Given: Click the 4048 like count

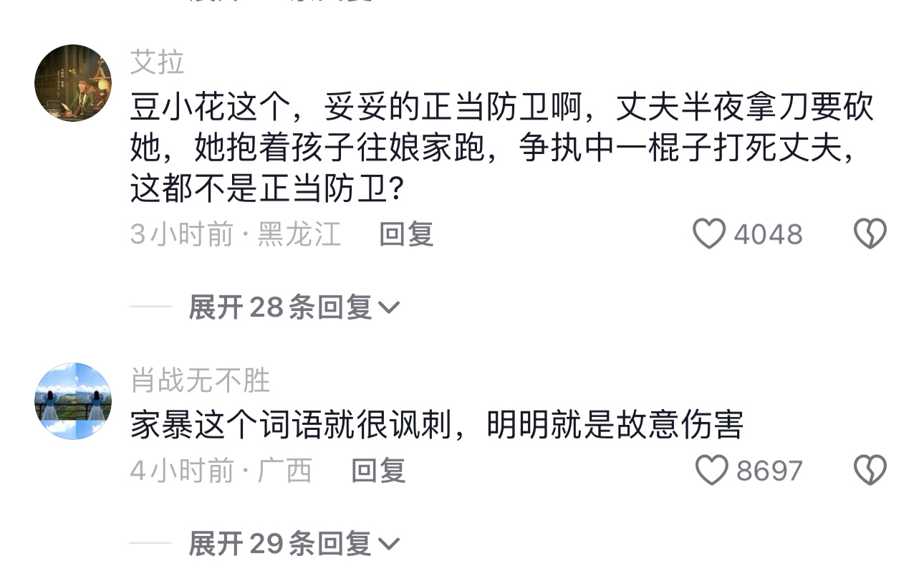Looking at the screenshot, I should [x=768, y=234].
